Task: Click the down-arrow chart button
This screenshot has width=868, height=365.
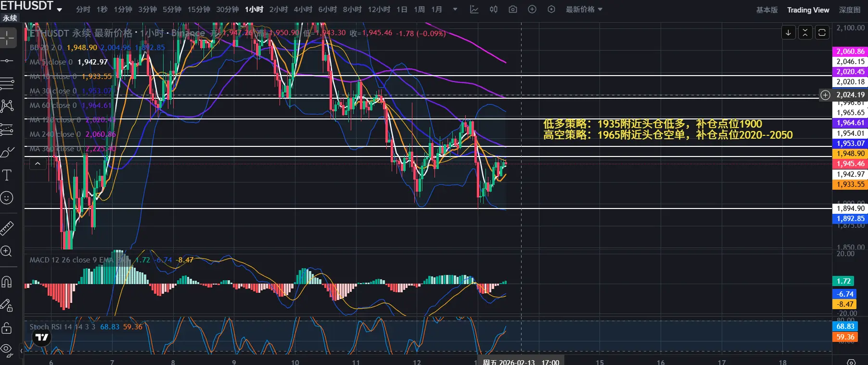Action: tap(789, 32)
